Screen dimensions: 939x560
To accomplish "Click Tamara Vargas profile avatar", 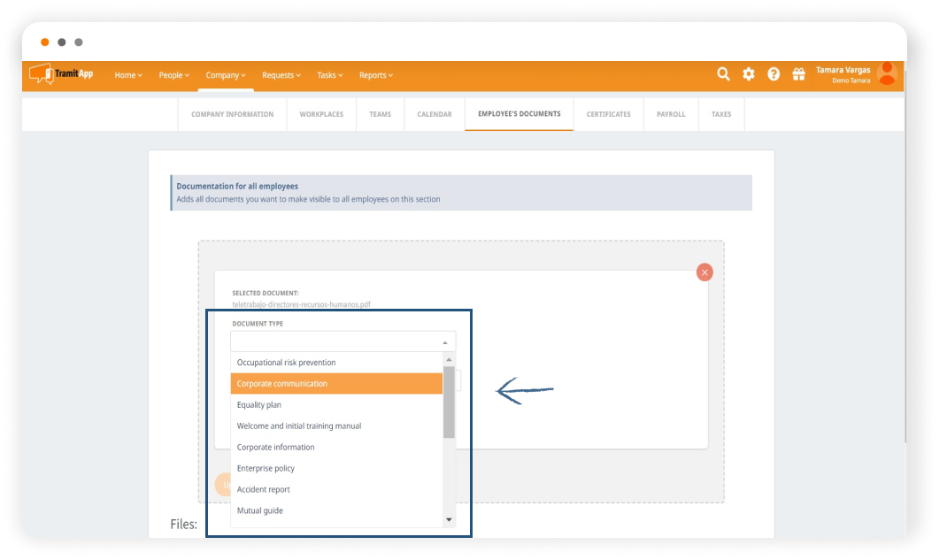I will (x=886, y=74).
